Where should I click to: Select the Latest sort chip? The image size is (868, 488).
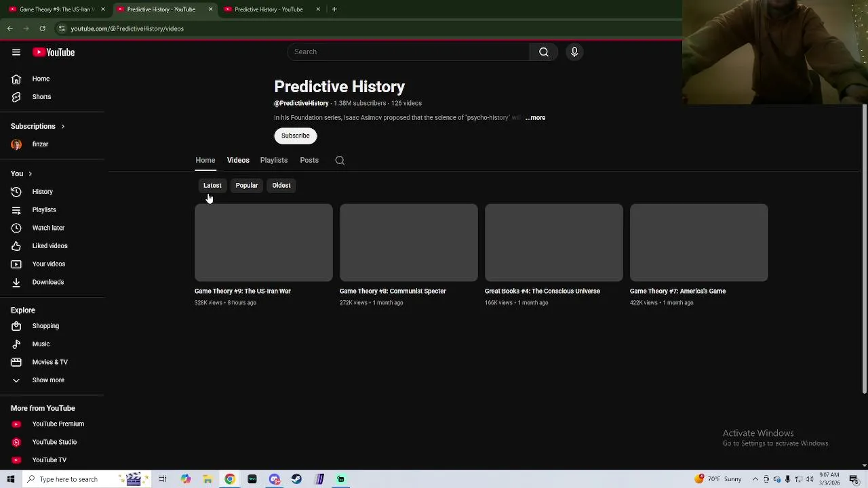pos(212,186)
